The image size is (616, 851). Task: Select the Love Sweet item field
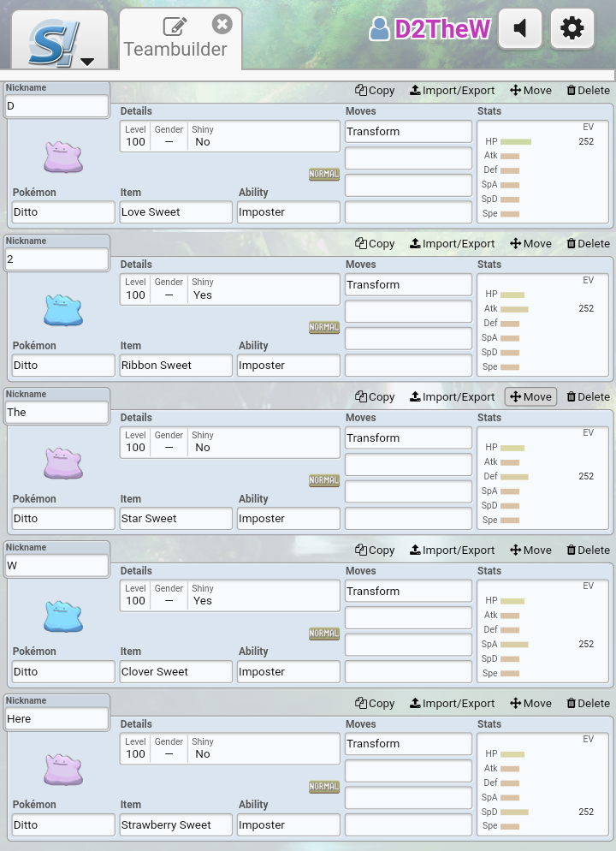[176, 212]
